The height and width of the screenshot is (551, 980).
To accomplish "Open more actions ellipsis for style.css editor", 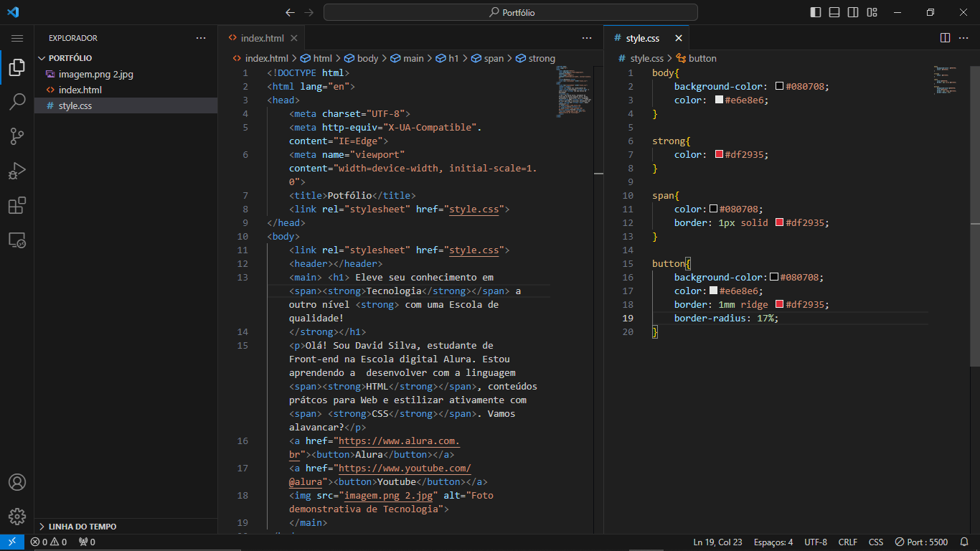I will click(964, 38).
